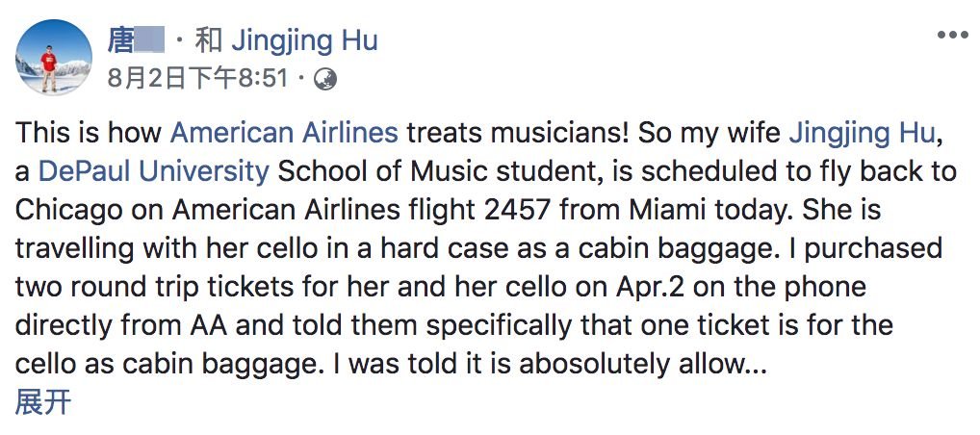Click the 和 text between the names
This screenshot has height=435, width=980.
[209, 40]
